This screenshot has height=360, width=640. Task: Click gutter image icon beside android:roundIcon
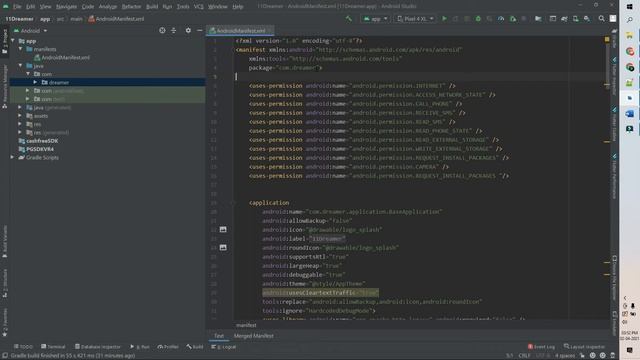tap(223, 247)
